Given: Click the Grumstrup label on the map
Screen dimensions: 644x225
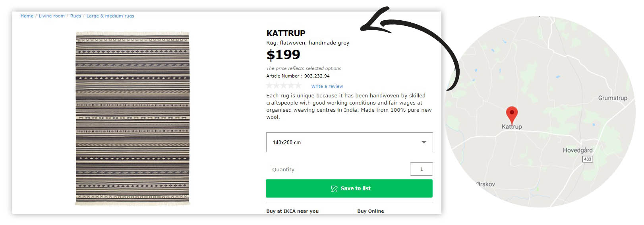Looking at the screenshot, I should (613, 98).
